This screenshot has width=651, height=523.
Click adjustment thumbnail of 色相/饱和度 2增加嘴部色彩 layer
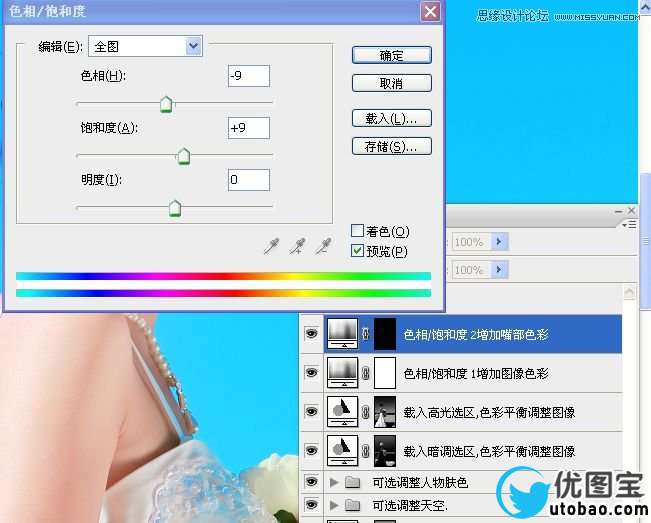tap(343, 333)
